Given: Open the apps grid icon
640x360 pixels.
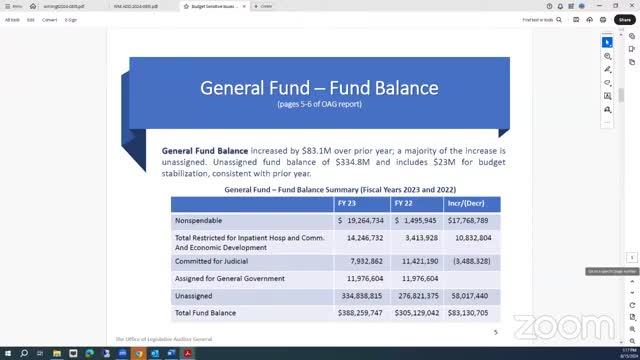Looking at the screenshot, I should [571, 6].
